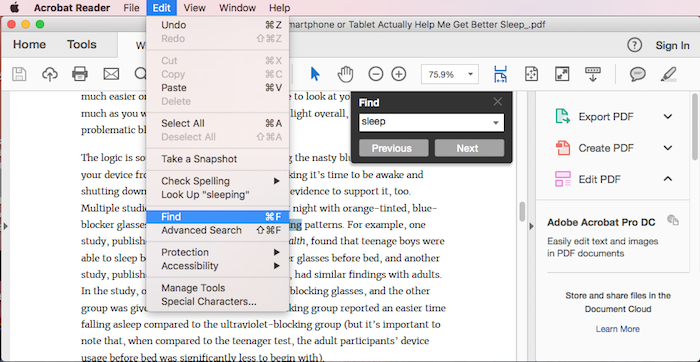Collapse the Edit PDF section chevron
The width and height of the screenshot is (700, 362).
pos(667,179)
